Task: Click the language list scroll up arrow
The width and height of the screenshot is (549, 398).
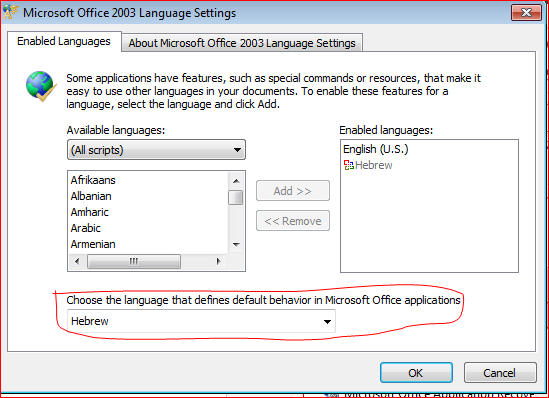Action: click(x=236, y=181)
